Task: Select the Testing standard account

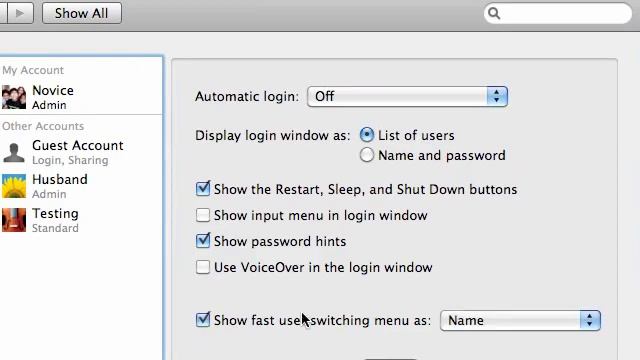Action: pyautogui.click(x=81, y=220)
